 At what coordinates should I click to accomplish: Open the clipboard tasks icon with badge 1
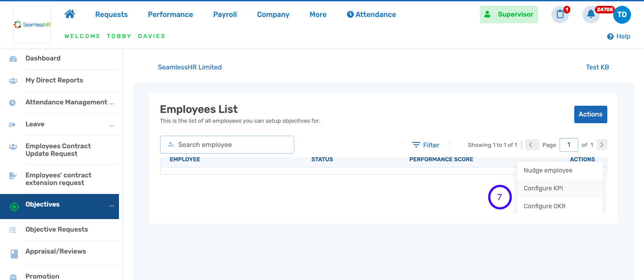(560, 14)
